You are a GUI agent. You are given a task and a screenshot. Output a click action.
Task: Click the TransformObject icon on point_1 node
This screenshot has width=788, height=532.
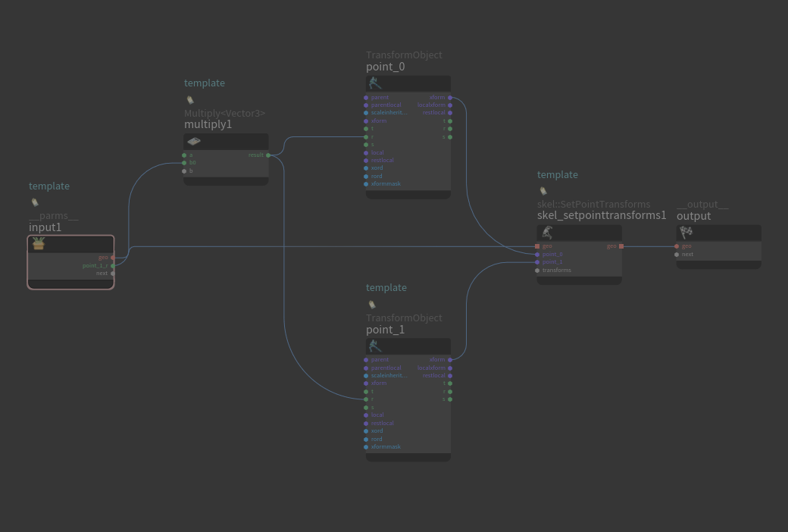tap(375, 346)
